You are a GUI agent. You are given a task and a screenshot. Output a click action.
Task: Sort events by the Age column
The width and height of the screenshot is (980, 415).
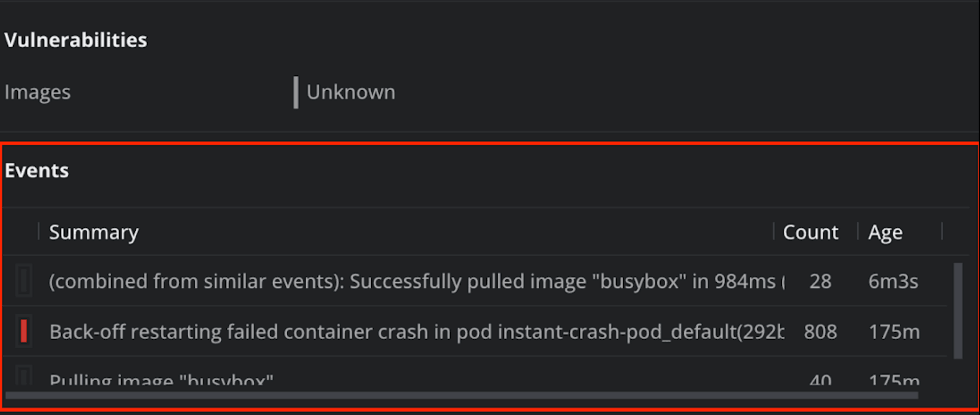[x=885, y=232]
